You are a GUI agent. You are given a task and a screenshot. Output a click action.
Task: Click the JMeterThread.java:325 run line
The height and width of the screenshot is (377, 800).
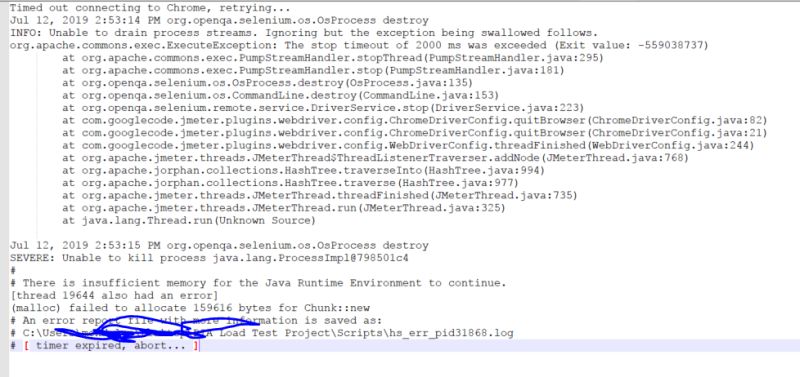pyautogui.click(x=284, y=208)
